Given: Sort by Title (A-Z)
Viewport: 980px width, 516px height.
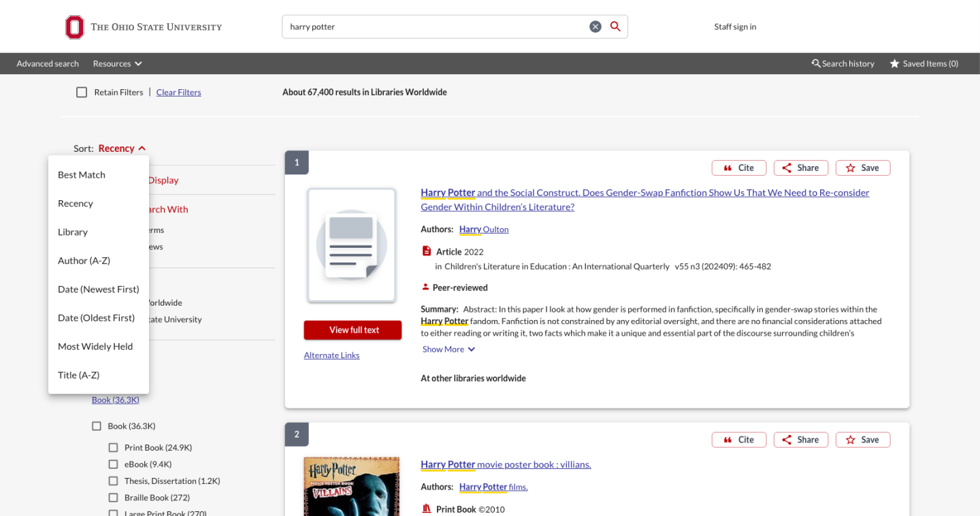Looking at the screenshot, I should coord(99,375).
